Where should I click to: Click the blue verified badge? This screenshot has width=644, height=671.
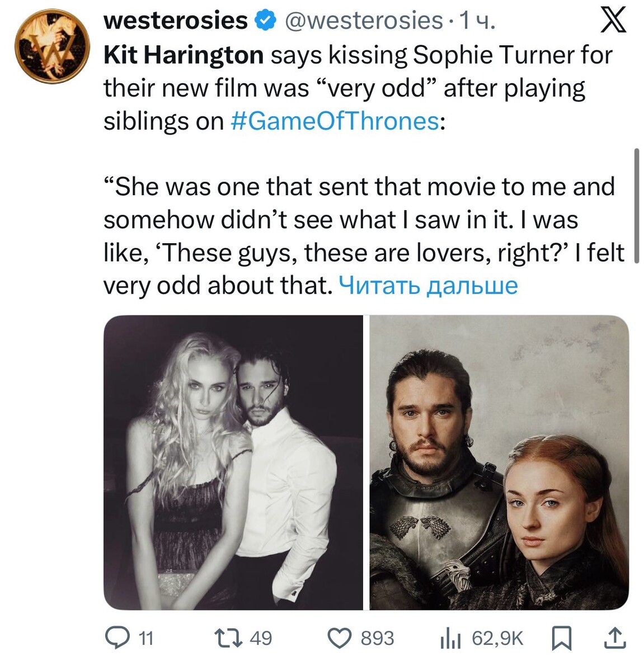(x=266, y=21)
